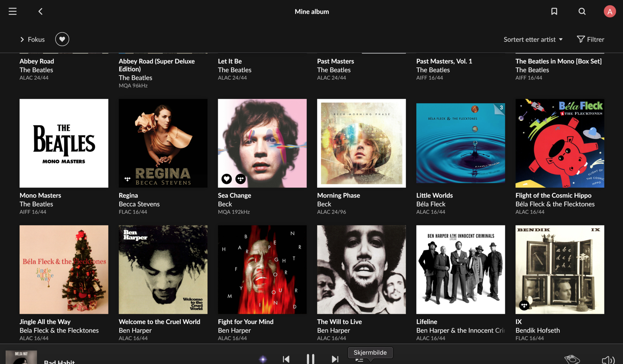Click Ben Harper under Welcome to the Cruel World

(x=135, y=331)
